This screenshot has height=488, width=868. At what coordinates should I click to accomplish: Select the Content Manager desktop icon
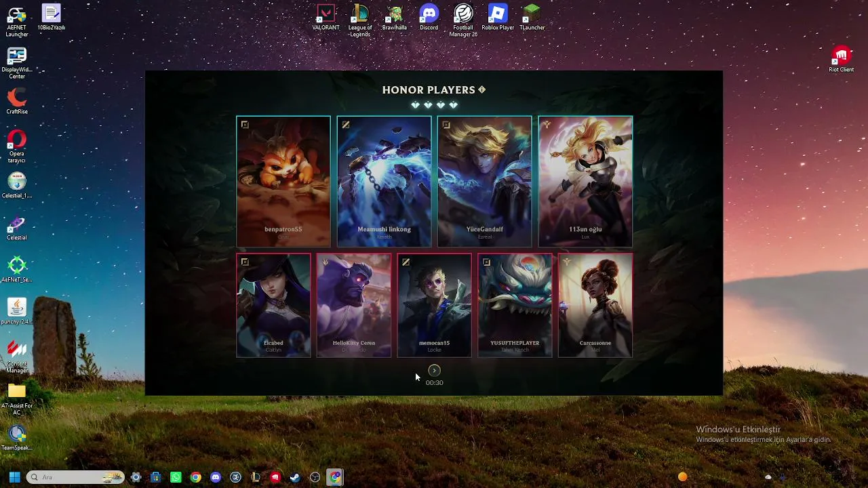point(17,357)
